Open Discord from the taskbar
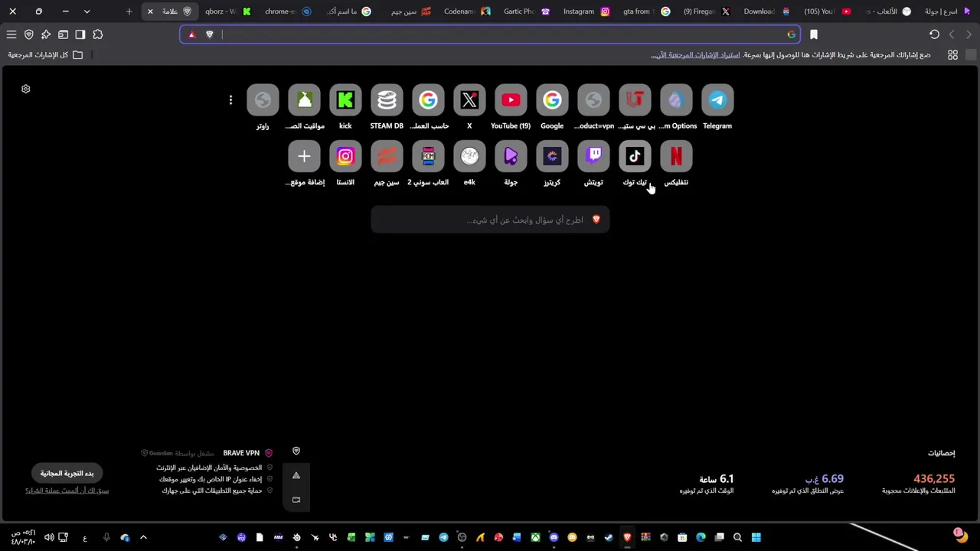 point(554,537)
